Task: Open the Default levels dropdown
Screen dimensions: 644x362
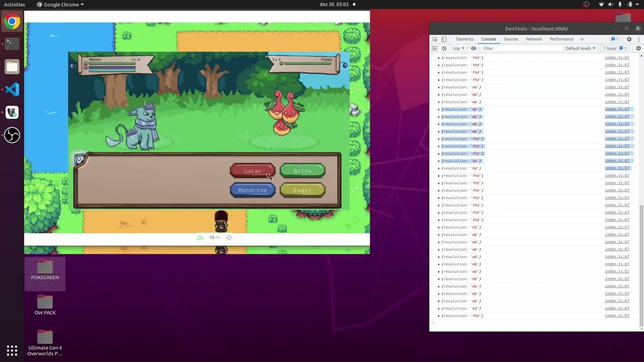Action: coord(580,48)
